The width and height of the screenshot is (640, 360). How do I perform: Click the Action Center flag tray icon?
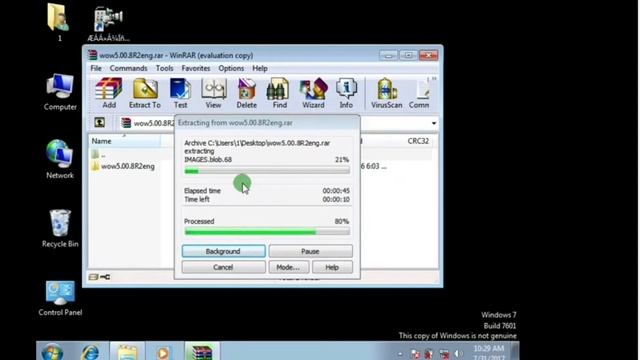pyautogui.click(x=415, y=354)
